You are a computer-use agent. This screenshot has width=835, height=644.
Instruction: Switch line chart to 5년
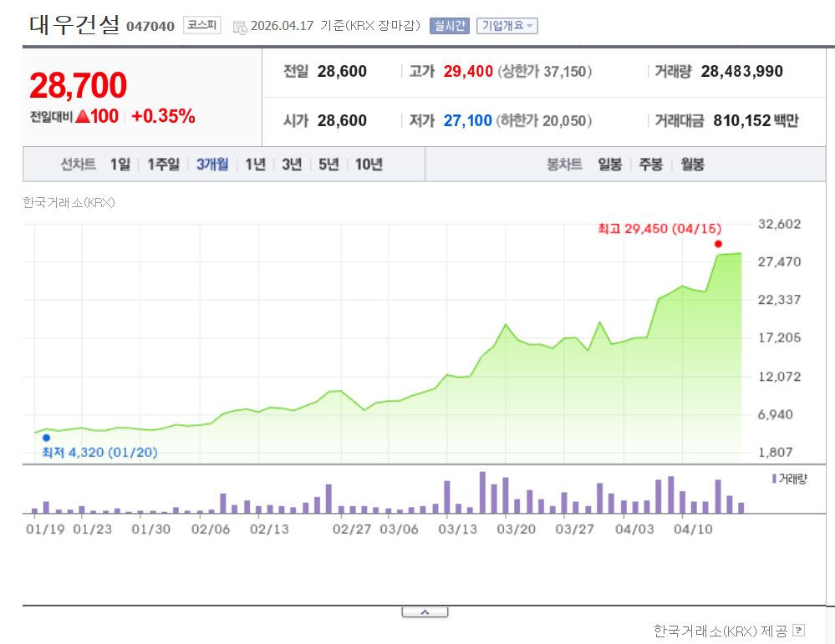tap(328, 165)
